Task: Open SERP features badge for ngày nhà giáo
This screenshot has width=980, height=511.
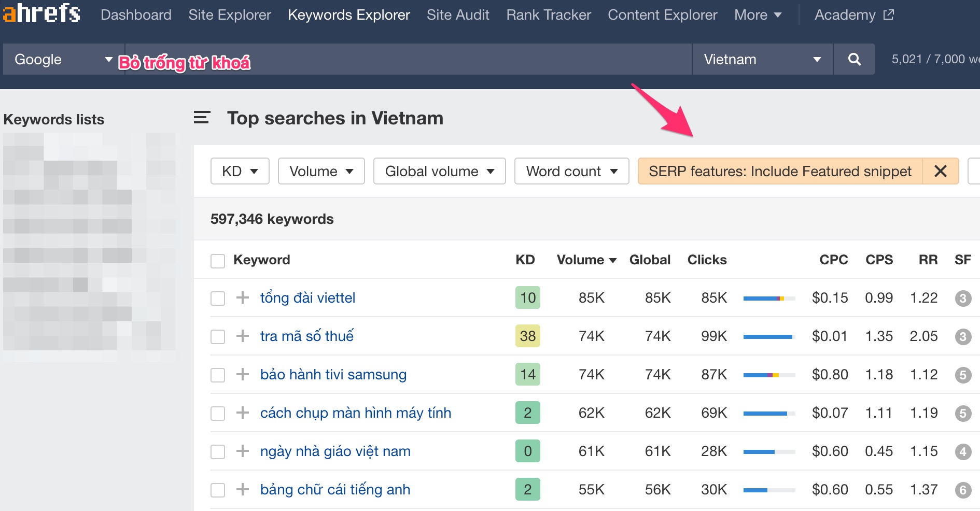Action: 963,451
